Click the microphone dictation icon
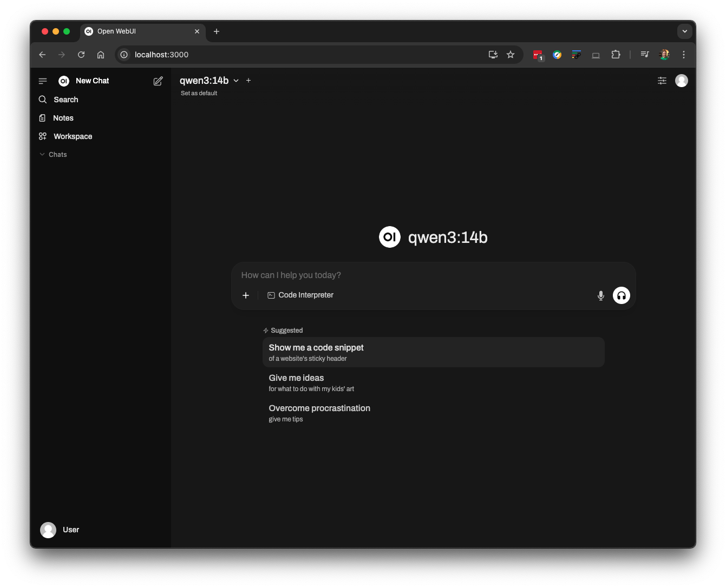 tap(600, 295)
